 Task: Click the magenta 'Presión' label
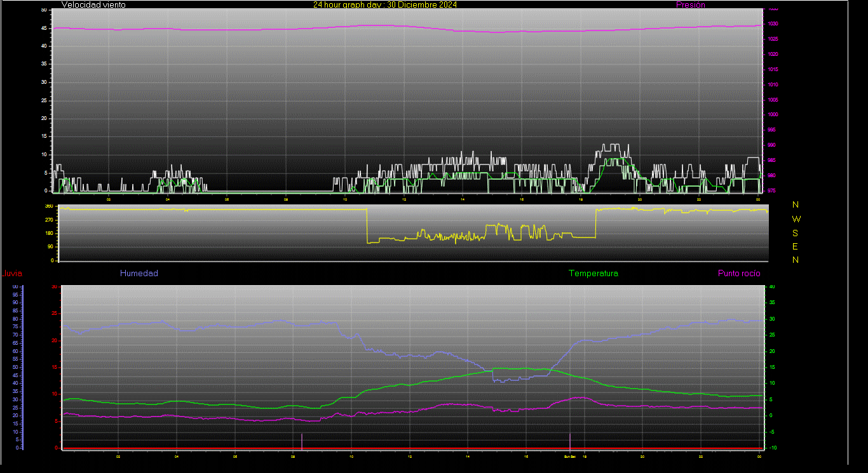[x=691, y=4]
